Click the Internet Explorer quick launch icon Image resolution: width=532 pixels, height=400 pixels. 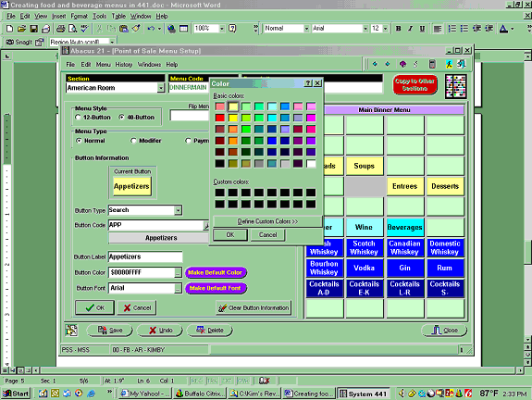91,394
